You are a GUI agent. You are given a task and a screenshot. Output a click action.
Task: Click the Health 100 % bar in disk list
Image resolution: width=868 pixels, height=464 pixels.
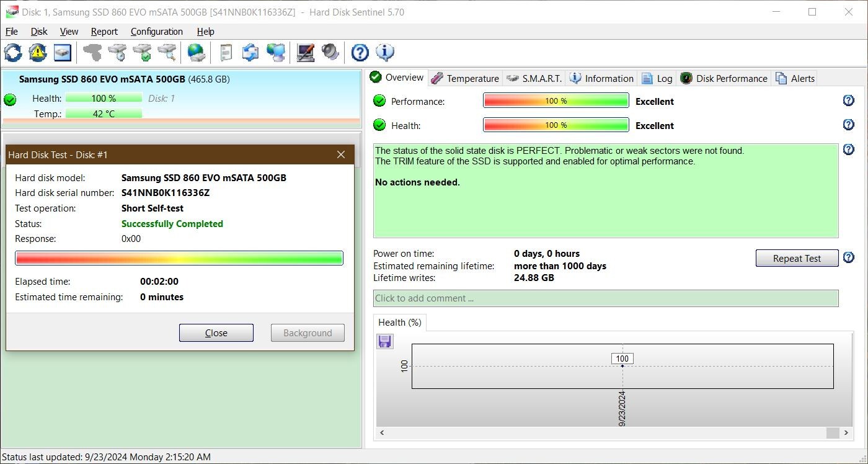(x=104, y=98)
